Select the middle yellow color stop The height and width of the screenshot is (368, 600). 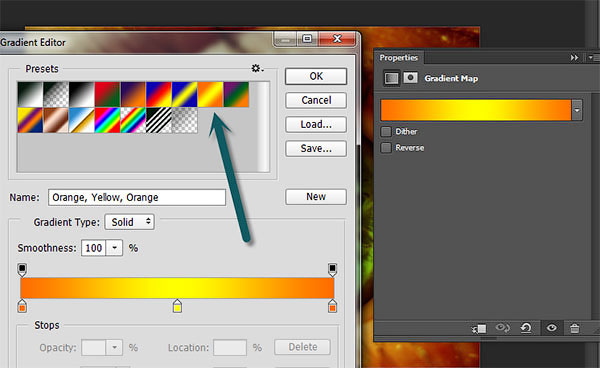[177, 306]
